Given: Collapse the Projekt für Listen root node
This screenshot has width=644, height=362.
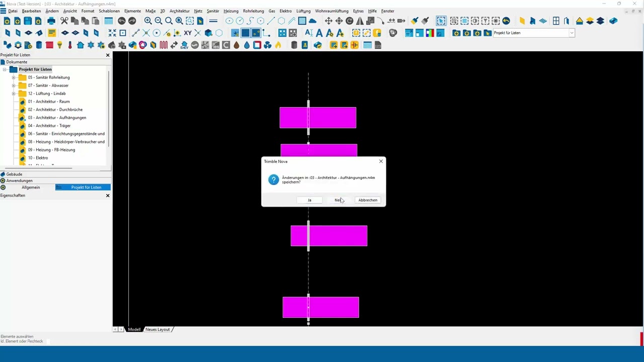Looking at the screenshot, I should coord(5,69).
